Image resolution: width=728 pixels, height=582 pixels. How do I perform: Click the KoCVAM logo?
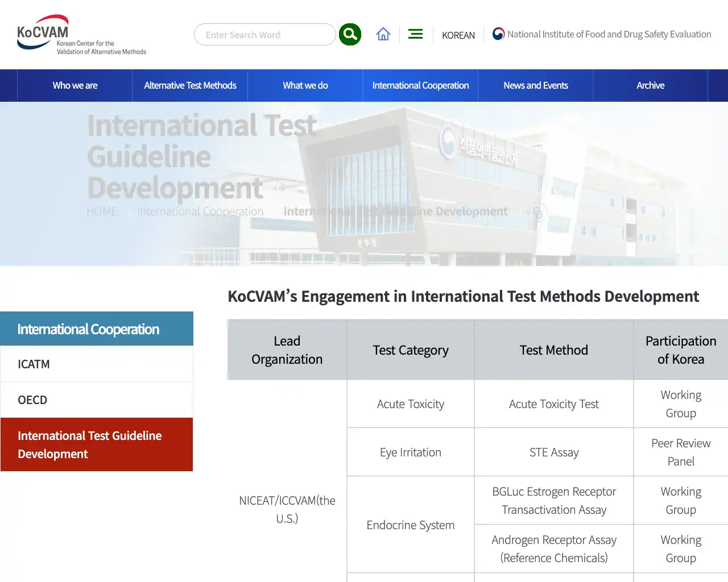(x=81, y=35)
